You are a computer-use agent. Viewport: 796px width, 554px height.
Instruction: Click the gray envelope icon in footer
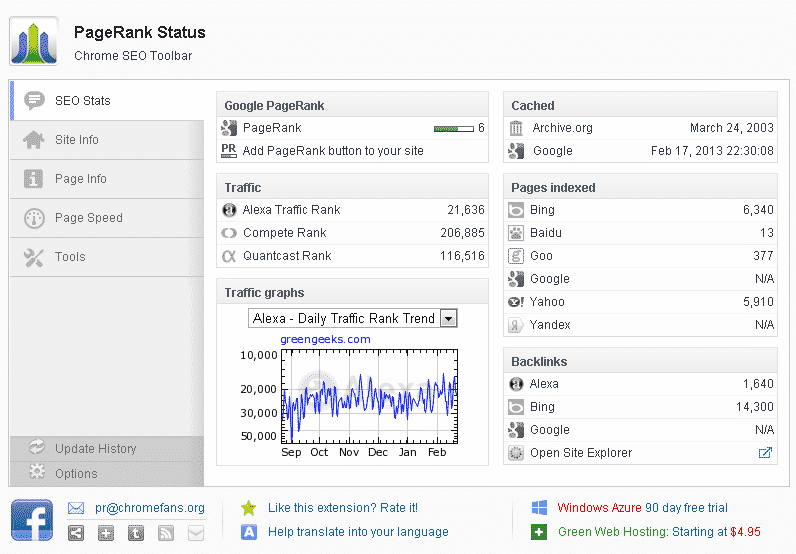tap(196, 533)
